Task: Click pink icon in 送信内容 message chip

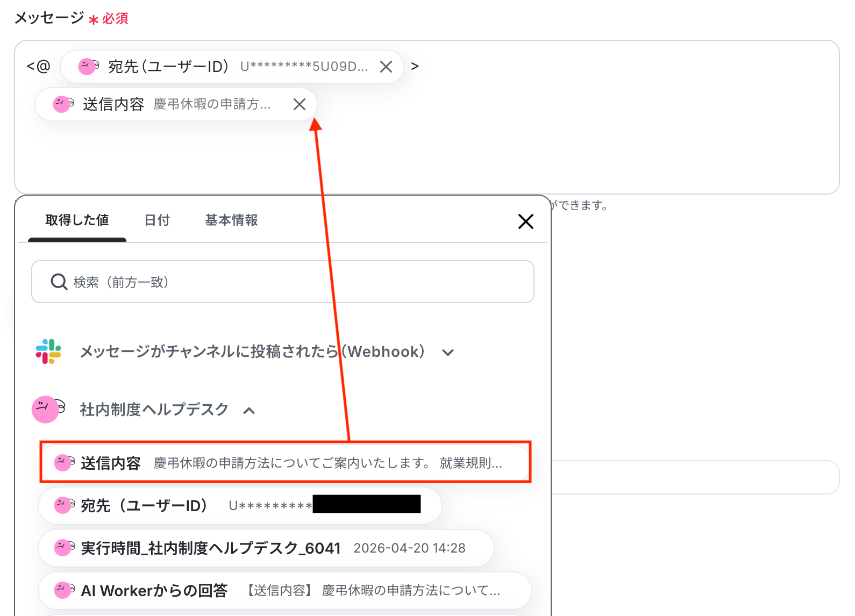Action: (x=63, y=104)
